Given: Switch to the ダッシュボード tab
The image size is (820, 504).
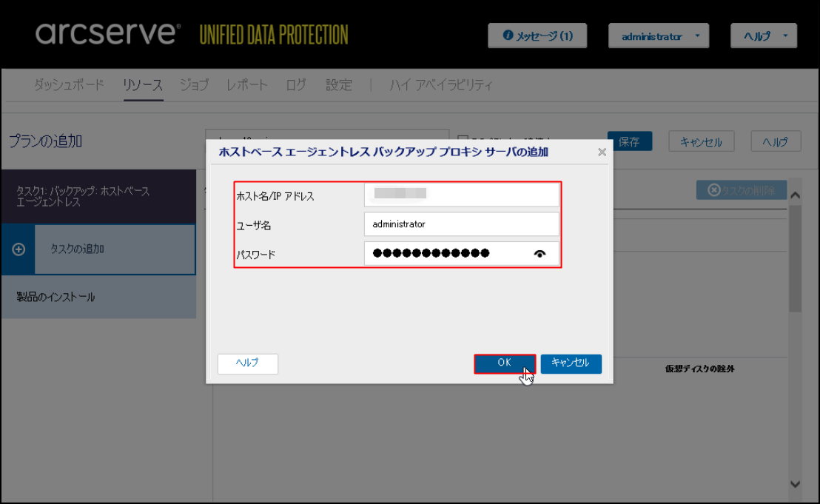Looking at the screenshot, I should click(x=69, y=84).
